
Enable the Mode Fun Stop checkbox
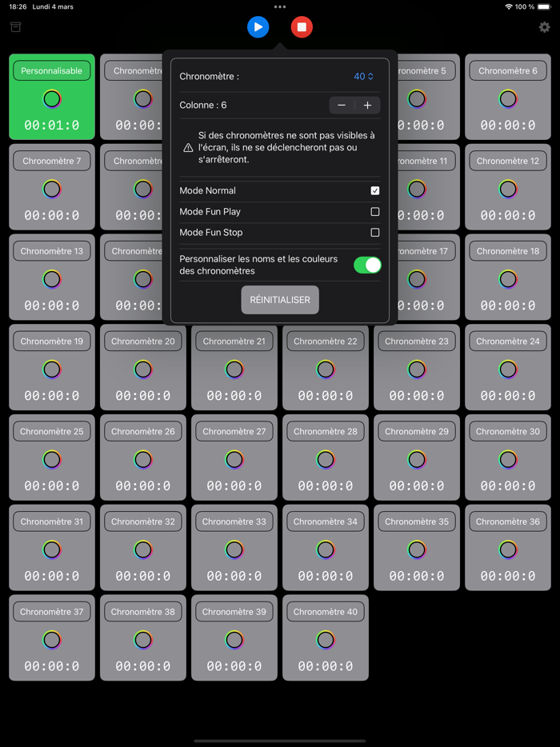point(375,233)
